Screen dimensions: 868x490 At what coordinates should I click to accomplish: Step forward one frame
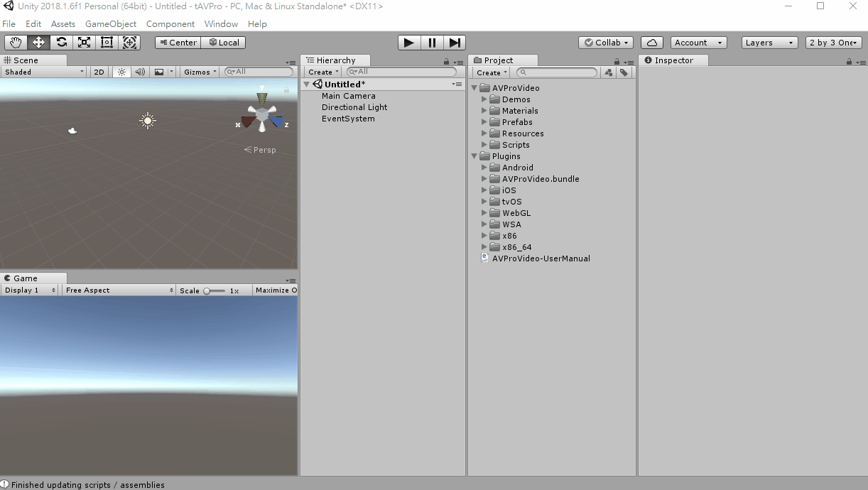(455, 43)
